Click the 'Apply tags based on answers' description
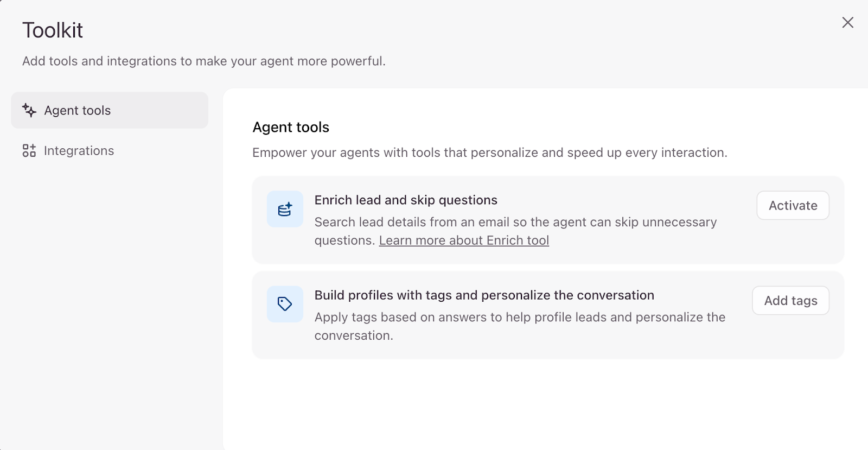The height and width of the screenshot is (450, 868). point(520,317)
